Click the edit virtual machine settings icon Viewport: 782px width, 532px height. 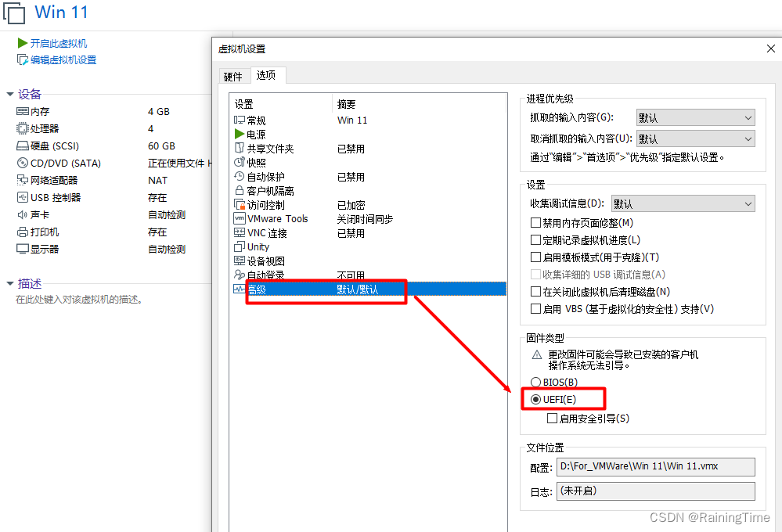point(23,60)
